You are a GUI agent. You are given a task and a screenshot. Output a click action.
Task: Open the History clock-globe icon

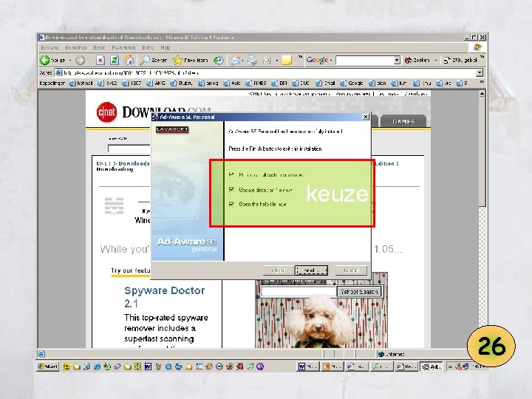click(x=218, y=61)
